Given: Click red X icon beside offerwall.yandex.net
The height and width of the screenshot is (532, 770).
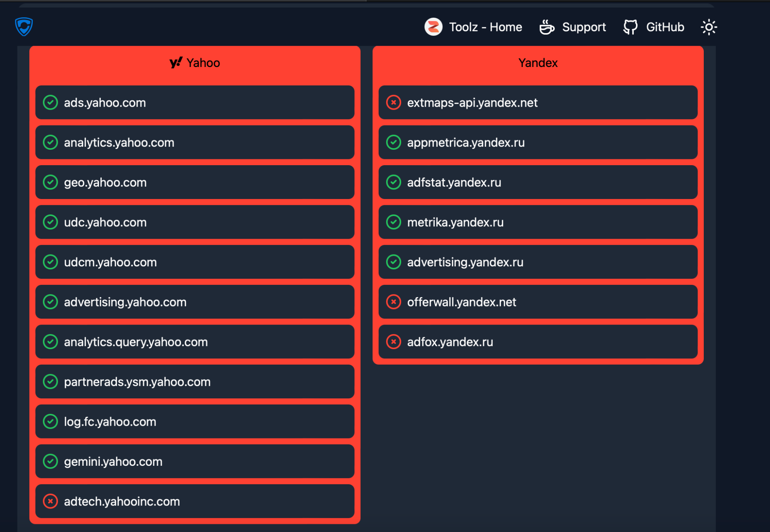Looking at the screenshot, I should coord(393,302).
